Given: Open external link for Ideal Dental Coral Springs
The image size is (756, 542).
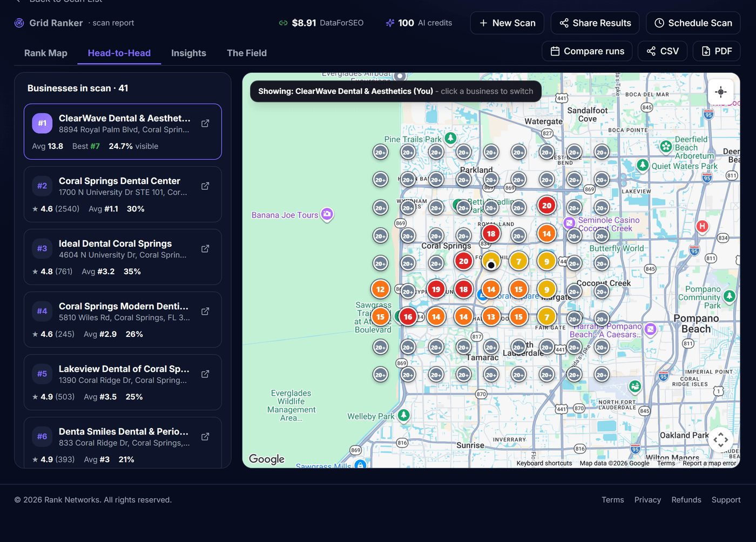Looking at the screenshot, I should click(x=205, y=249).
